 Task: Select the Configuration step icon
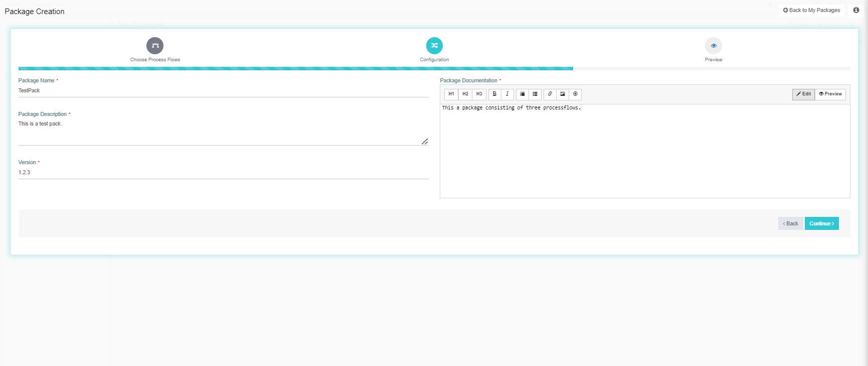point(434,46)
